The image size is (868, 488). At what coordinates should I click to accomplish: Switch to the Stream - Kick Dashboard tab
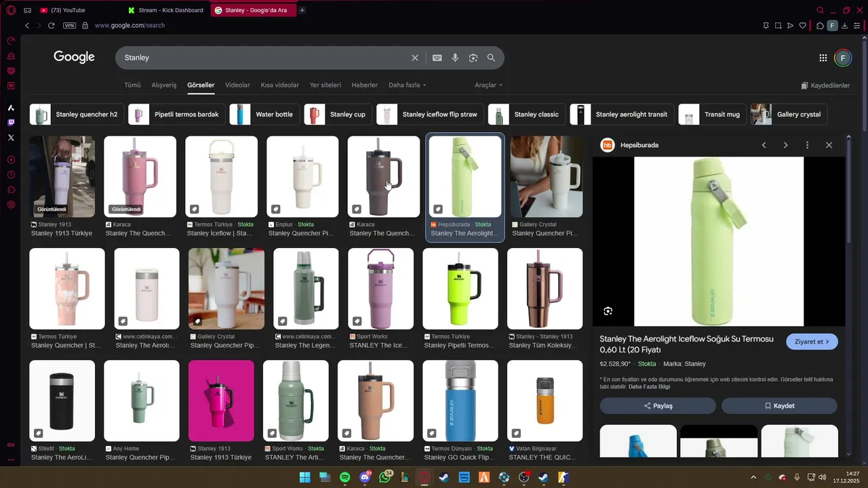point(166,10)
